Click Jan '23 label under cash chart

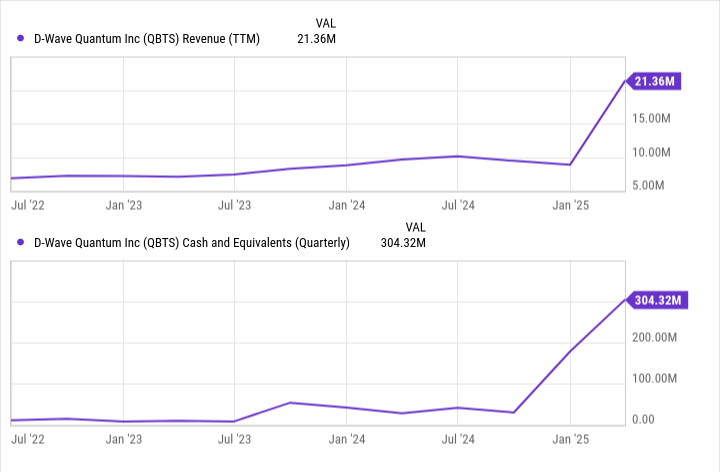point(124,439)
